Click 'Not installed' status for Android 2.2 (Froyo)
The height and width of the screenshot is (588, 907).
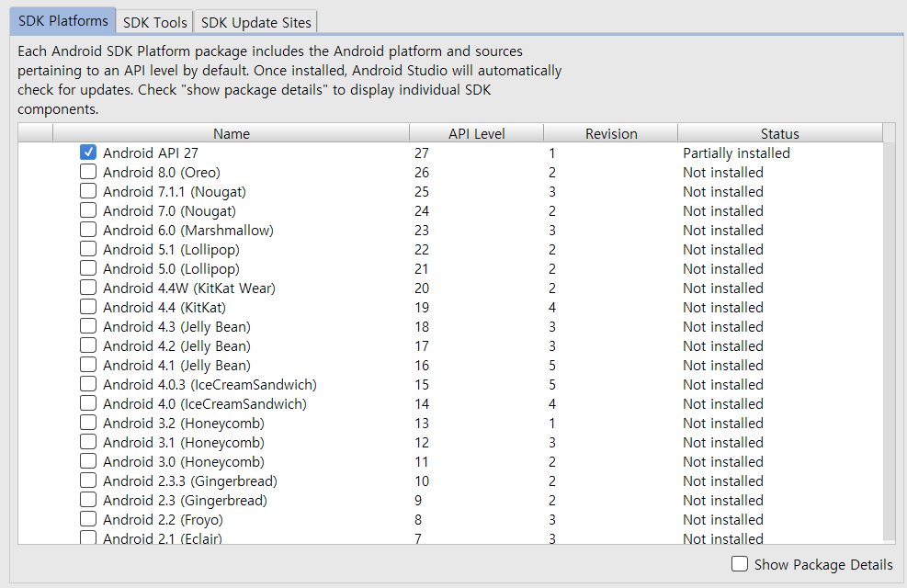point(723,520)
